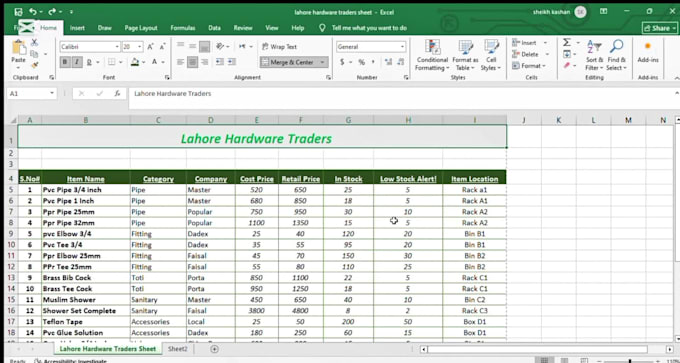The image size is (680, 363).
Task: Expand Format as Table gallery
Action: [465, 55]
